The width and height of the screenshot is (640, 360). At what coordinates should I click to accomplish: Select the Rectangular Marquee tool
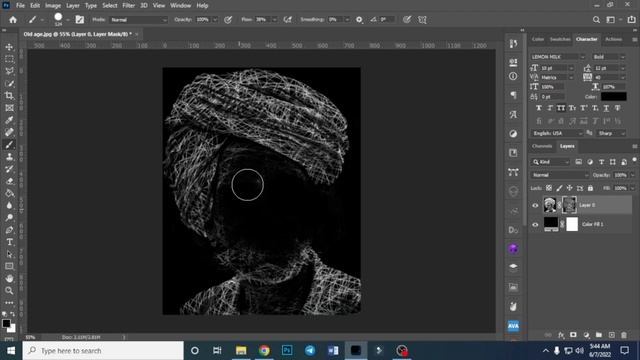tap(9, 59)
